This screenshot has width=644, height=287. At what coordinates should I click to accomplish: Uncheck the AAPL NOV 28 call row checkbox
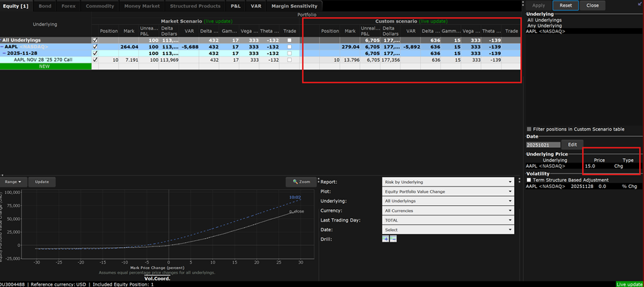pos(95,60)
